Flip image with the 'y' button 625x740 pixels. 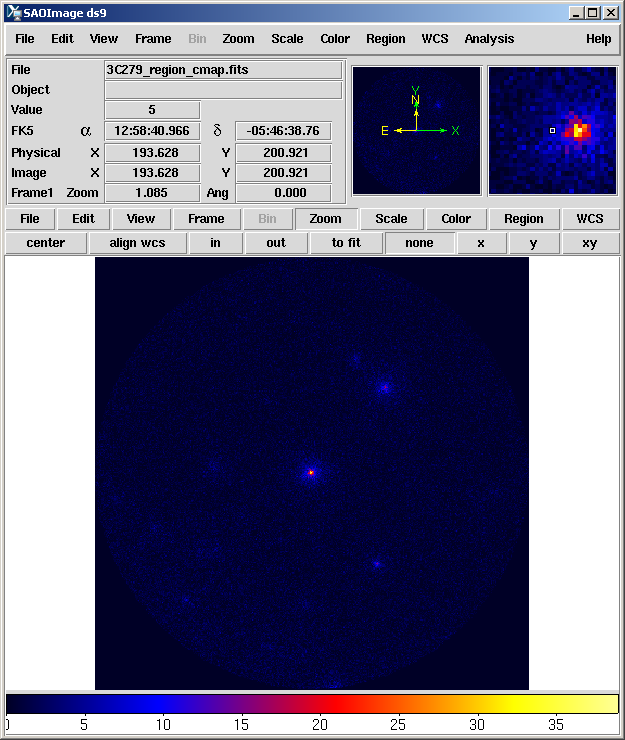click(533, 243)
